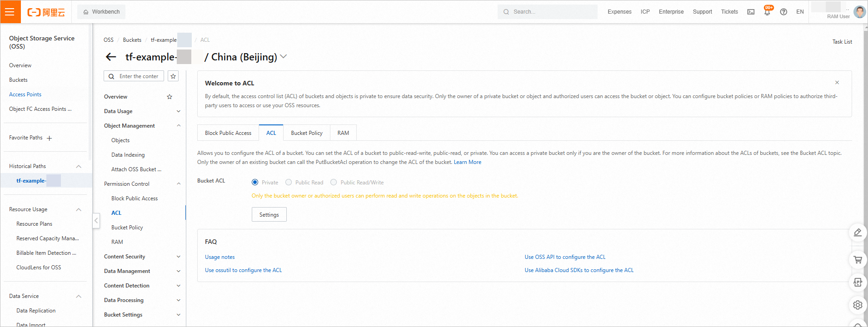Collapse the Historical Paths section

point(79,166)
